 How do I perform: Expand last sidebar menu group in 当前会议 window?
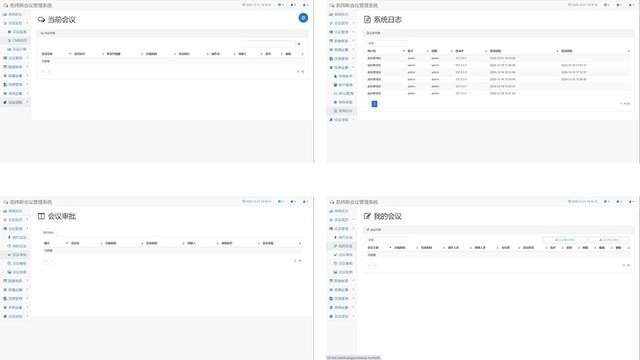pyautogui.click(x=16, y=102)
